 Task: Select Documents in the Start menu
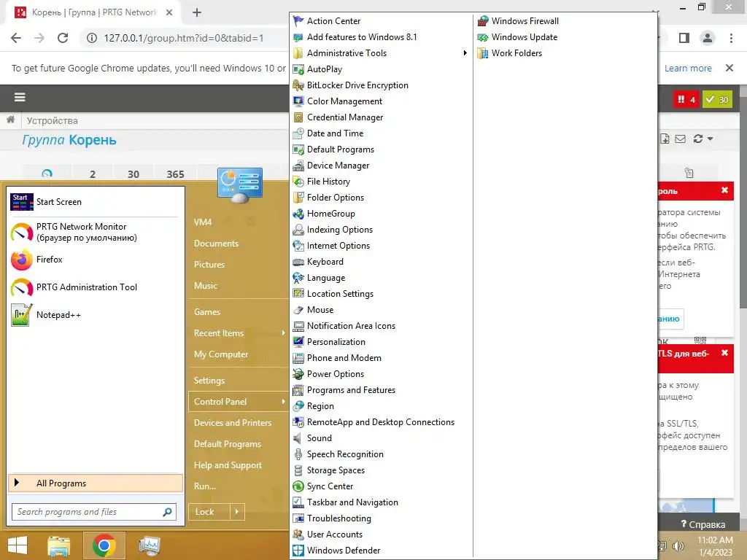pyautogui.click(x=216, y=244)
